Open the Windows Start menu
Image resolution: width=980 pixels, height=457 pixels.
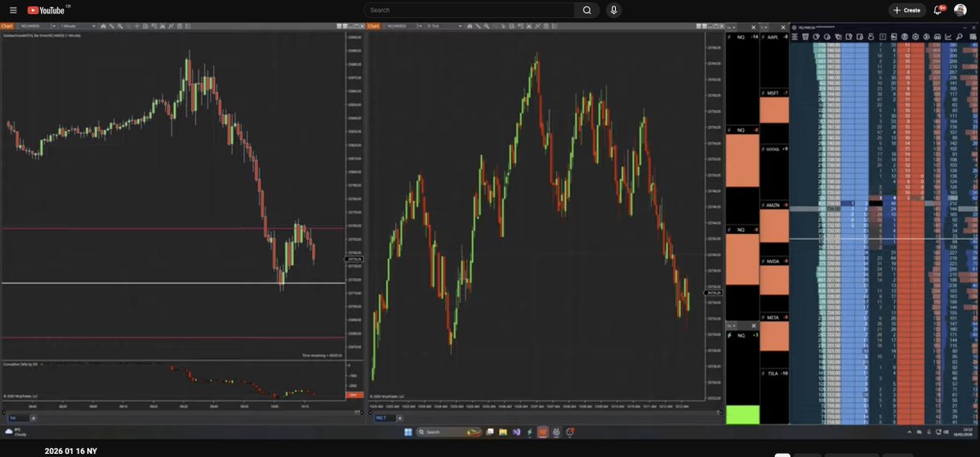coord(408,432)
